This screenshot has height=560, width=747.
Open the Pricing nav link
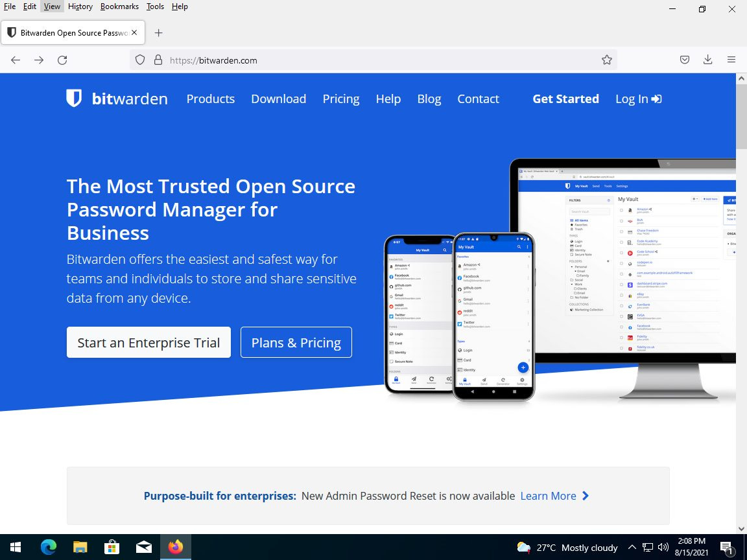pos(341,99)
